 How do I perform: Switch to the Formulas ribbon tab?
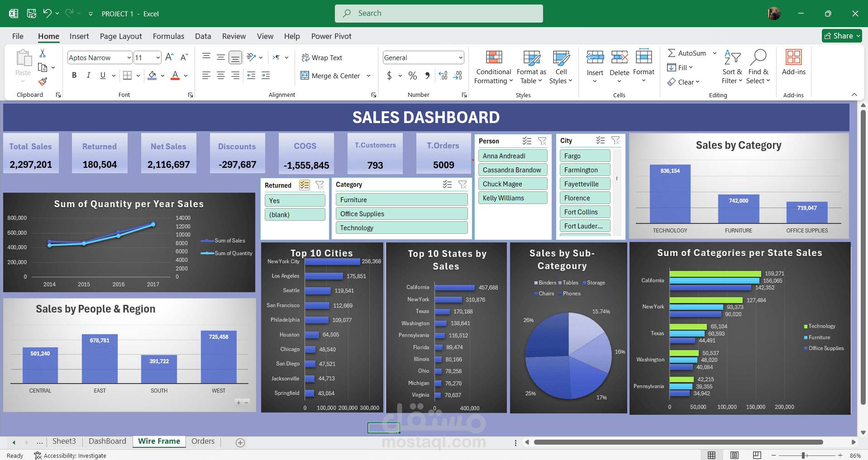pos(168,36)
